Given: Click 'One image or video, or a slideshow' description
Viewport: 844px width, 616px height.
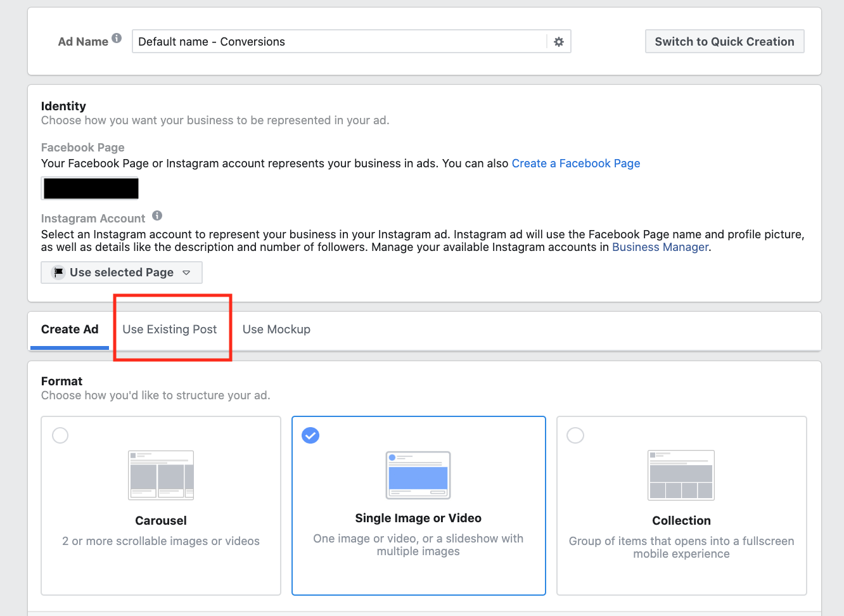Looking at the screenshot, I should tap(418, 545).
